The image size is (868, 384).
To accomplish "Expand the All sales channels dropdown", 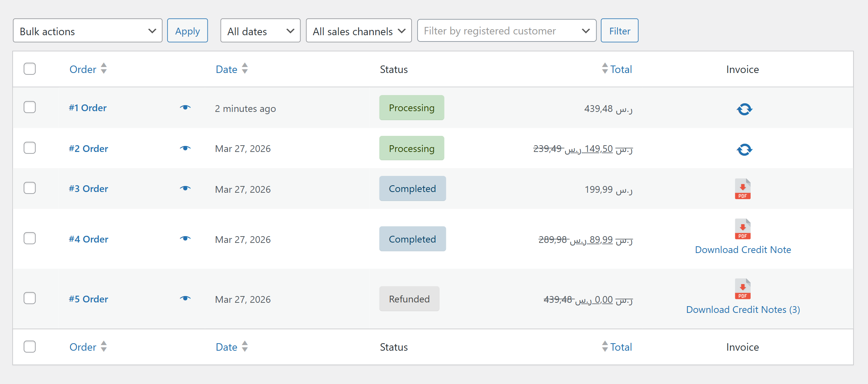I will pos(358,30).
